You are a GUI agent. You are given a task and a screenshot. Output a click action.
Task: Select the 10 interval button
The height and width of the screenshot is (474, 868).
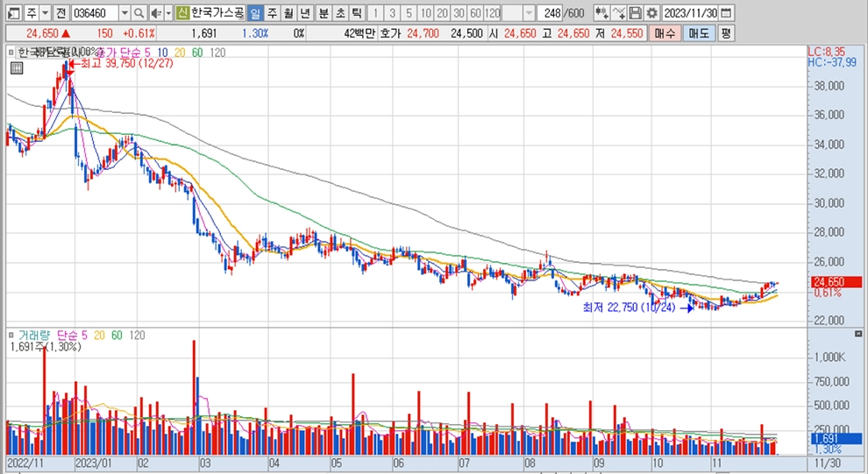pos(425,13)
